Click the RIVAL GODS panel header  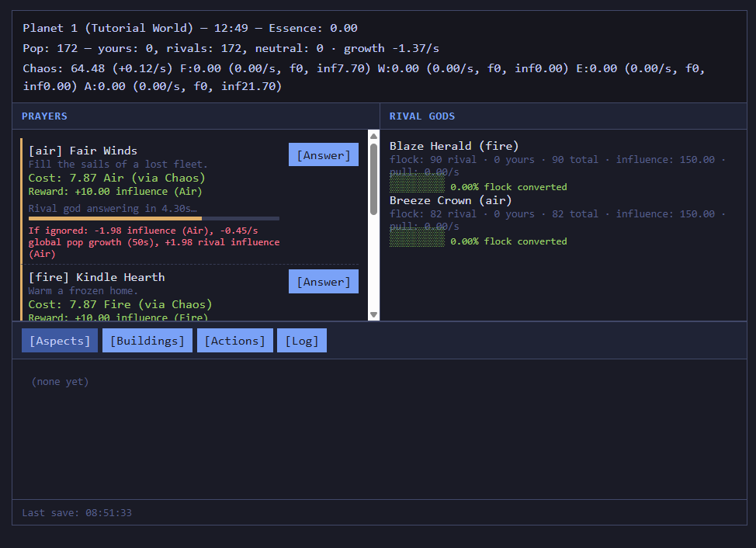coord(564,116)
